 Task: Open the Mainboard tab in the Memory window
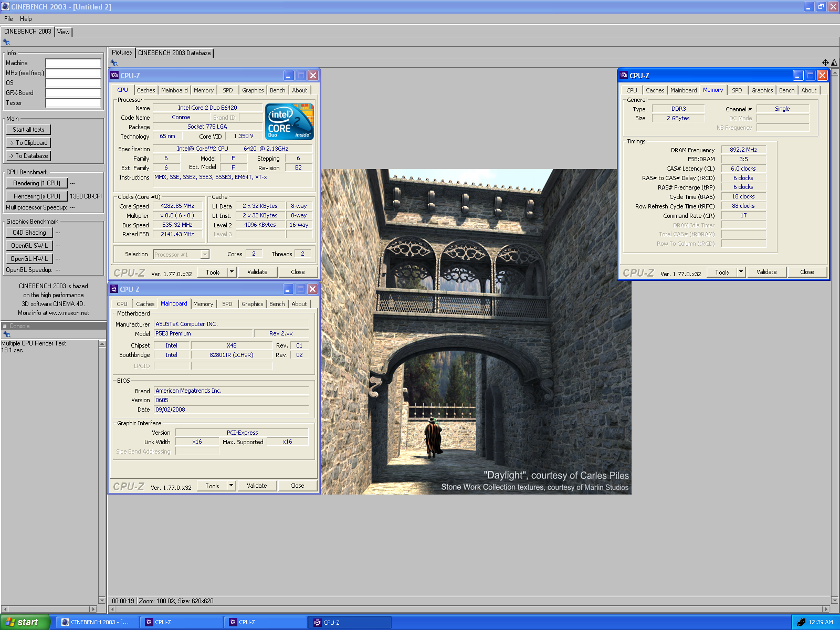(x=684, y=90)
